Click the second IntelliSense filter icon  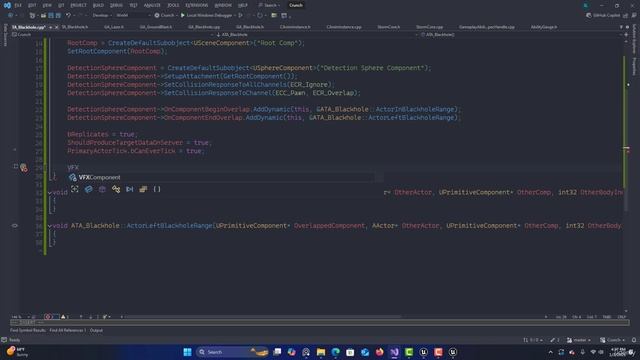click(89, 189)
